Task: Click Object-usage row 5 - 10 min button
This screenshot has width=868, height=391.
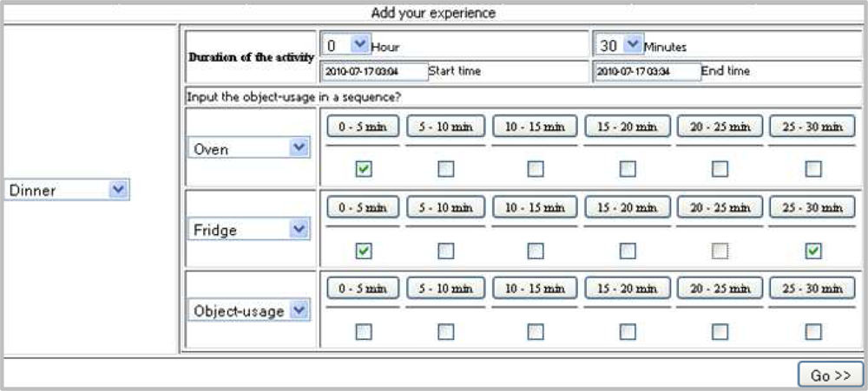Action: click(445, 288)
